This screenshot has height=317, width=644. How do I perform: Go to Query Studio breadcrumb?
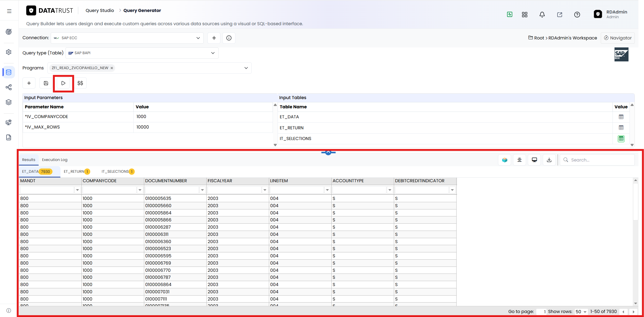pyautogui.click(x=100, y=10)
